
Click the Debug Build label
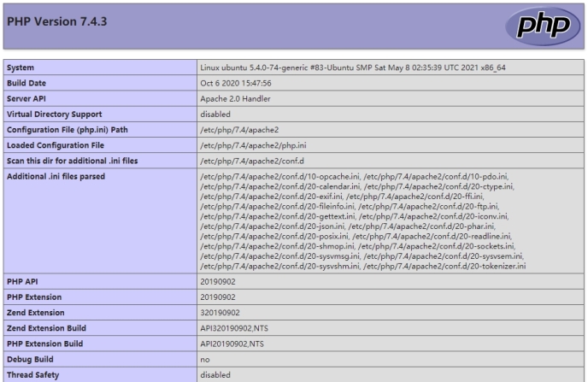[x=30, y=359]
